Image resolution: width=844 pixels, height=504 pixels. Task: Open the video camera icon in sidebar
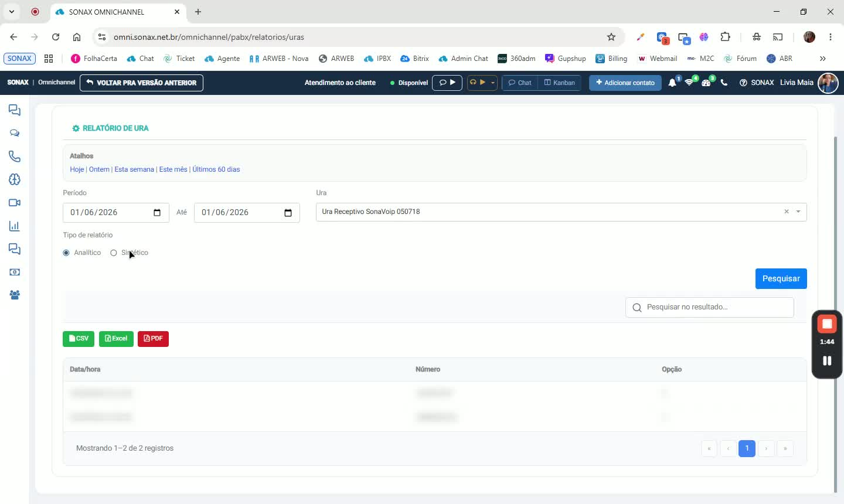(x=15, y=203)
